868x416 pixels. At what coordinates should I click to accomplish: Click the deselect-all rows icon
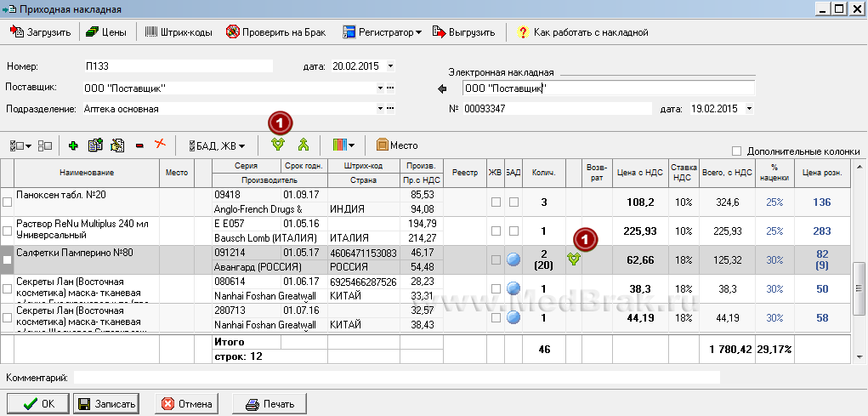pyautogui.click(x=45, y=145)
